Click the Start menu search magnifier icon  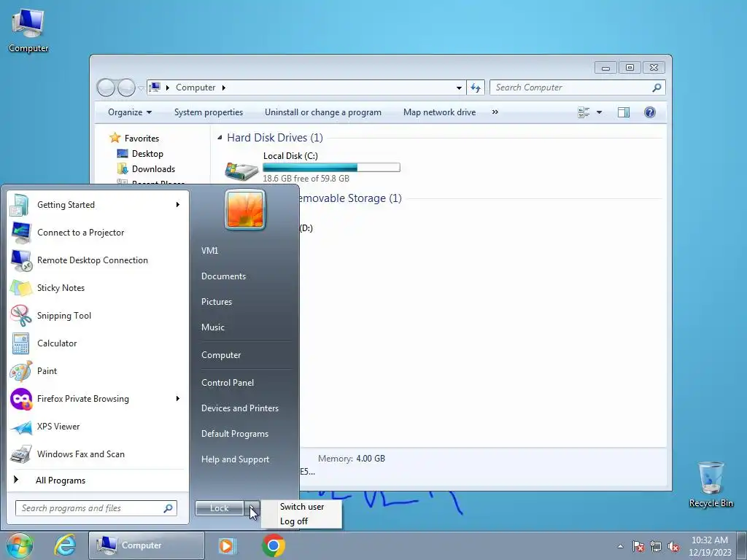click(x=169, y=508)
